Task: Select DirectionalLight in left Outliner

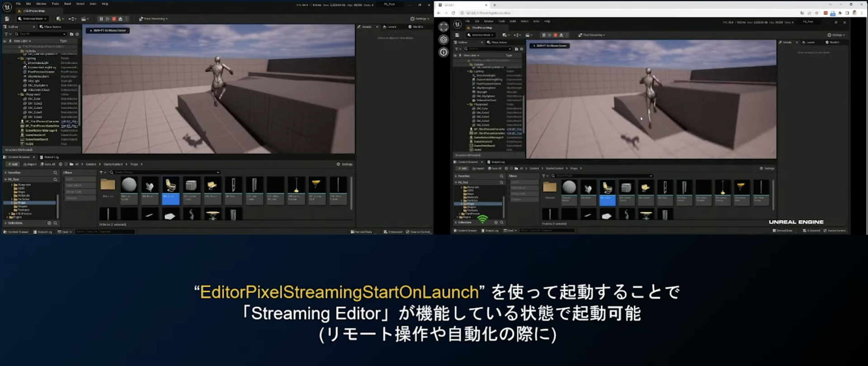Action: pyautogui.click(x=38, y=63)
